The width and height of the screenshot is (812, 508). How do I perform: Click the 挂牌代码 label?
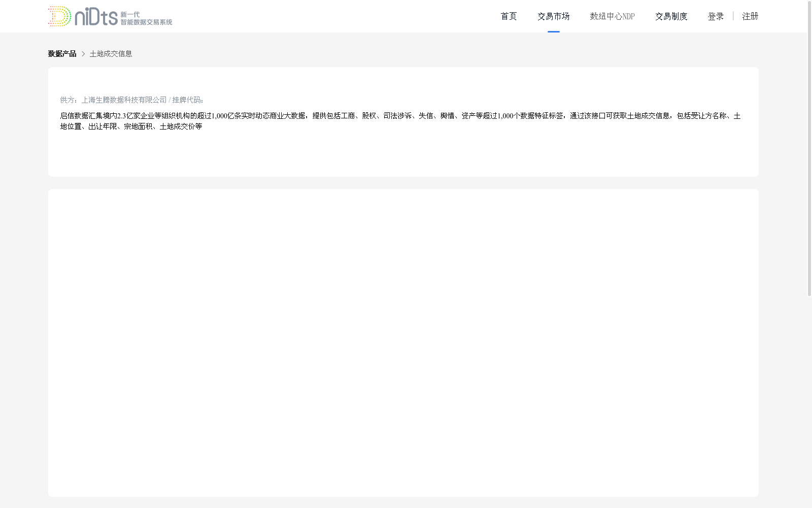[x=188, y=100]
